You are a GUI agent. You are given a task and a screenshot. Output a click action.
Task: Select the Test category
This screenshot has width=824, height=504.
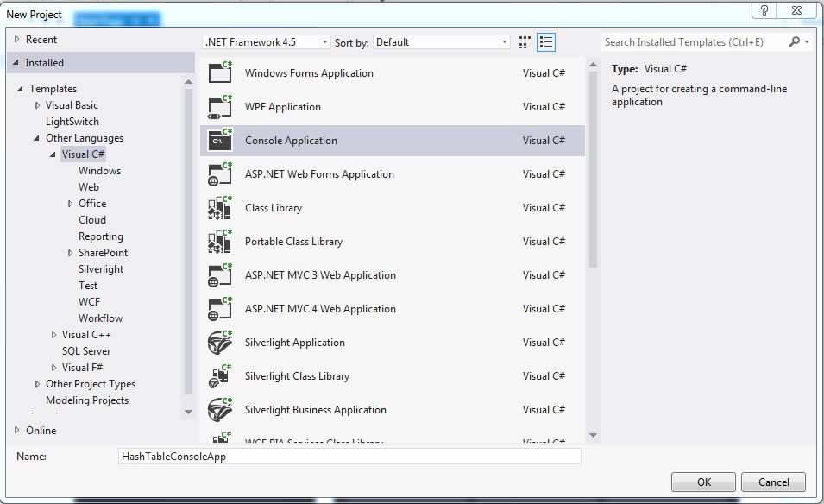click(88, 286)
